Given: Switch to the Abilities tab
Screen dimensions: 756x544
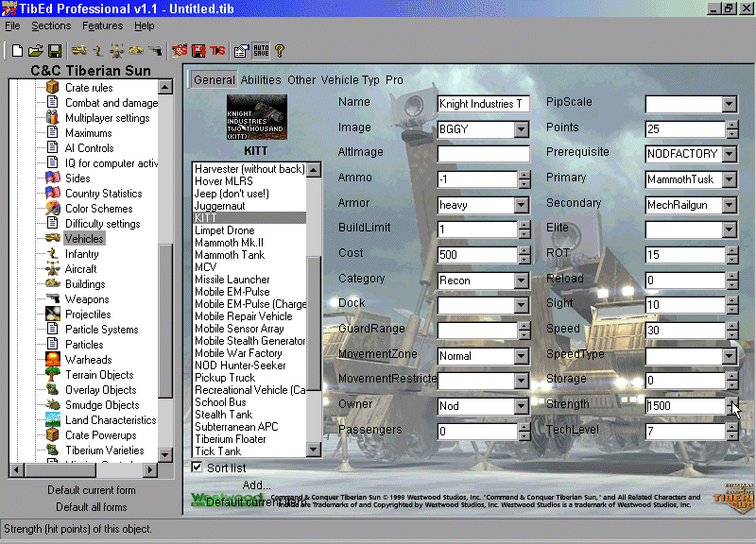Looking at the screenshot, I should 261,80.
